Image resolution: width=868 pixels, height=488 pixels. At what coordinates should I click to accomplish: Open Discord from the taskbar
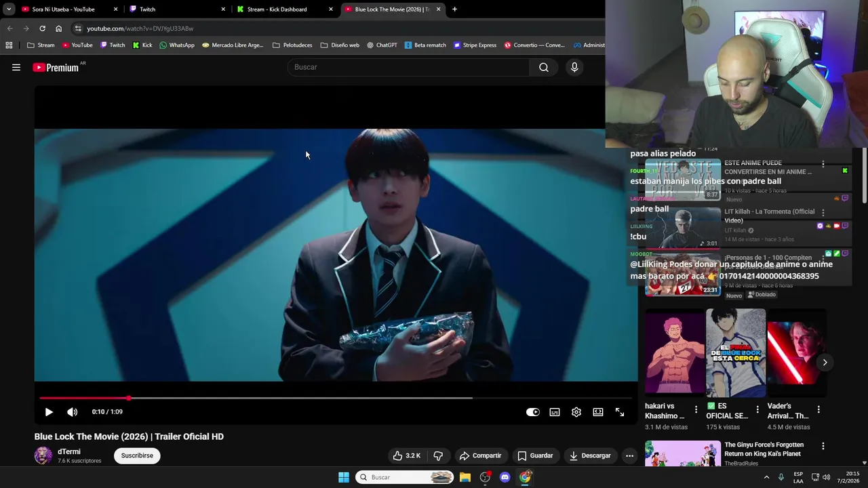click(505, 477)
